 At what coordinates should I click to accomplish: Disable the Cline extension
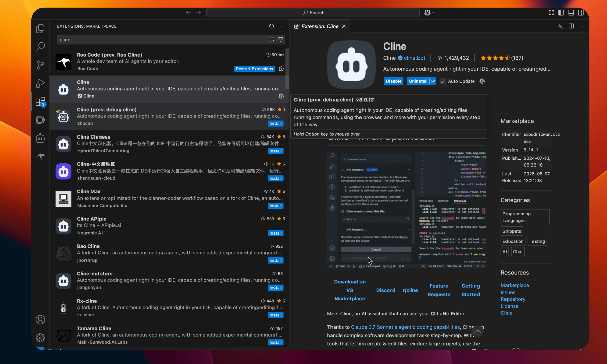(394, 81)
